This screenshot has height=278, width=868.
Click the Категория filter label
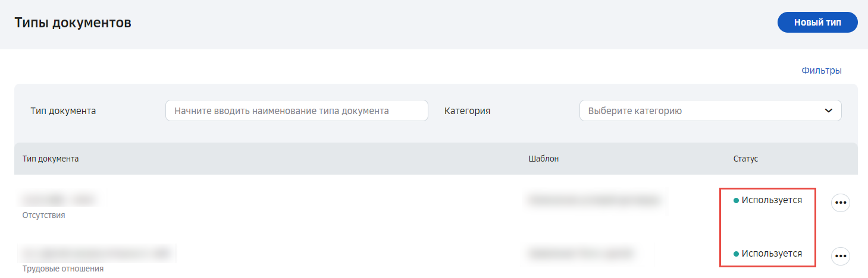click(468, 110)
